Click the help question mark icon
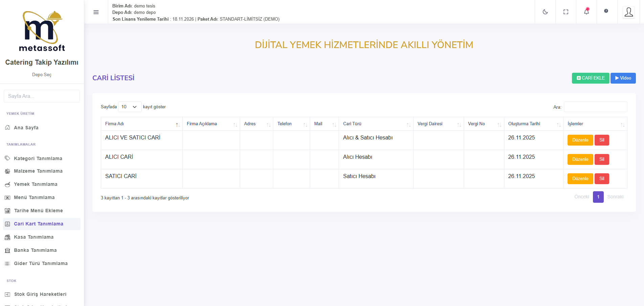The image size is (644, 306). pos(606,11)
